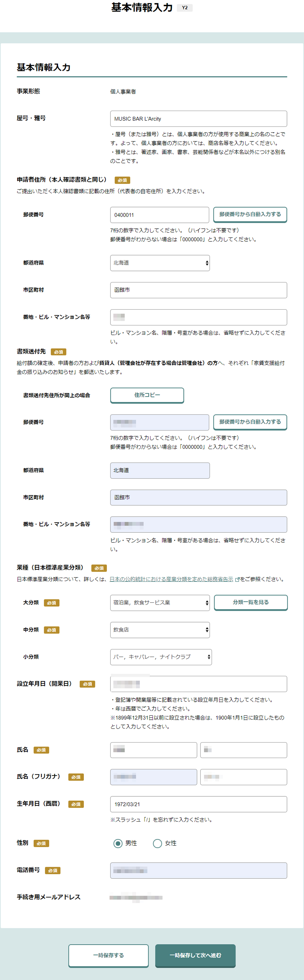Click the 手続き用メールアドレス value text
Screen dimensions: 304x980
tap(136, 897)
